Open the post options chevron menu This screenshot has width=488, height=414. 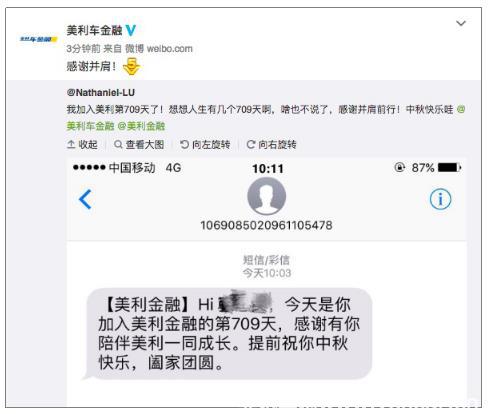click(461, 23)
